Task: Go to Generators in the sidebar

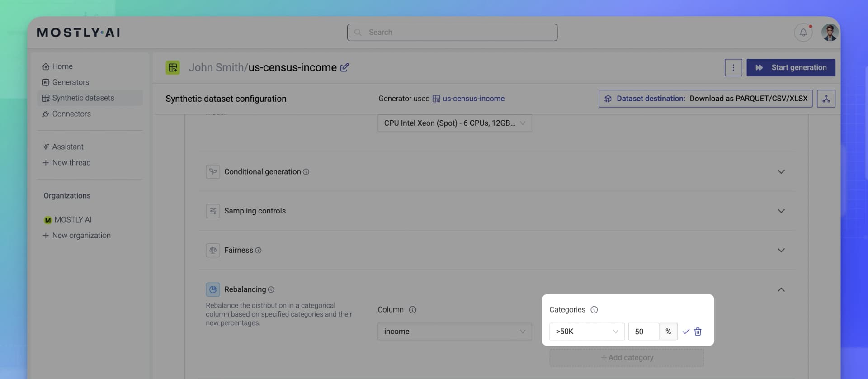Action: pyautogui.click(x=71, y=82)
